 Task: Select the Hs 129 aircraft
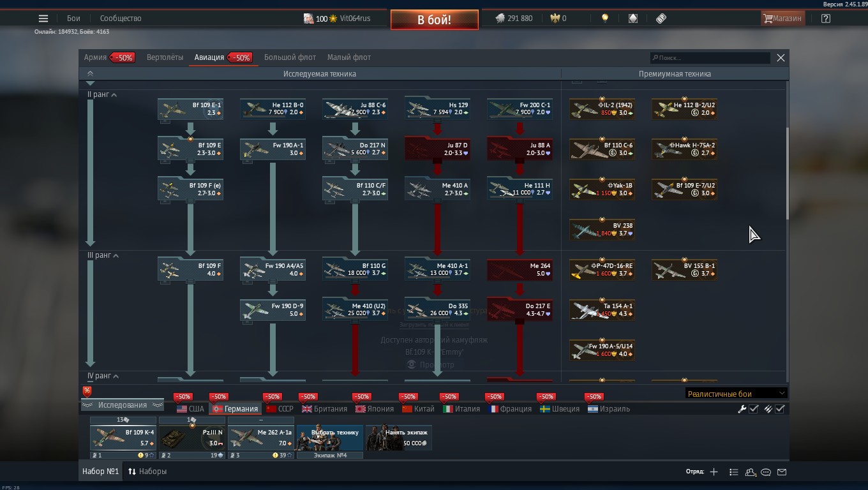(437, 109)
